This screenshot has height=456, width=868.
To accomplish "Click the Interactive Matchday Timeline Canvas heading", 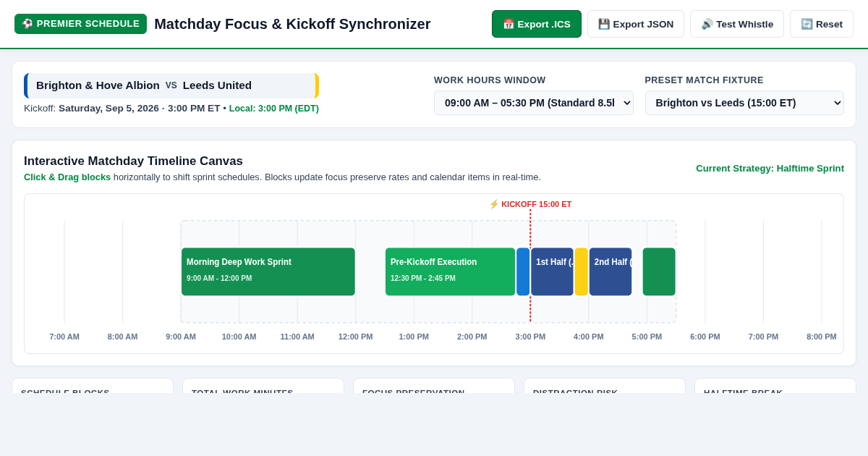I will click(133, 161).
